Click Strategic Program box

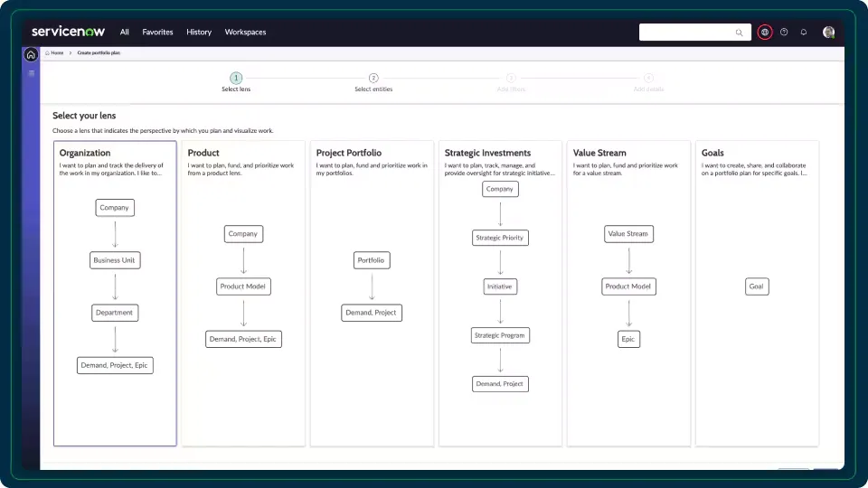[x=500, y=335]
